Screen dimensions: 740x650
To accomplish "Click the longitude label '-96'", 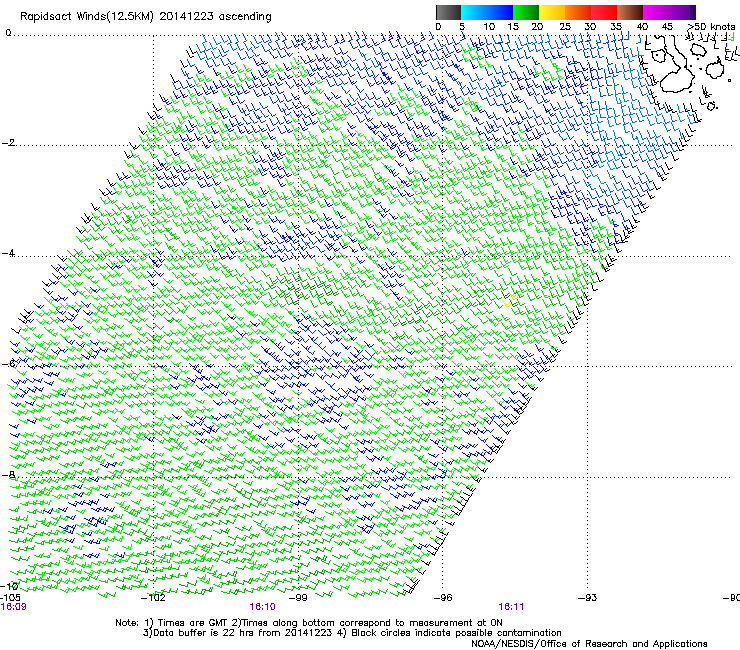I will tap(443, 598).
